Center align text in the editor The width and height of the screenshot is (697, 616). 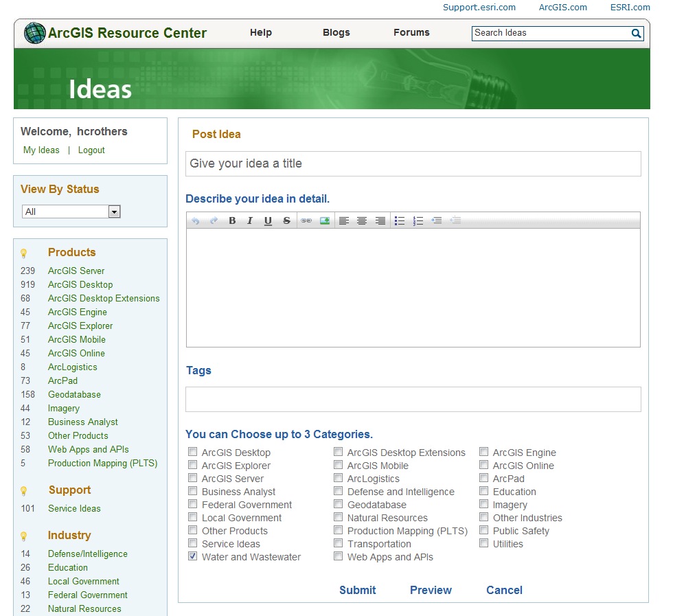click(x=362, y=220)
